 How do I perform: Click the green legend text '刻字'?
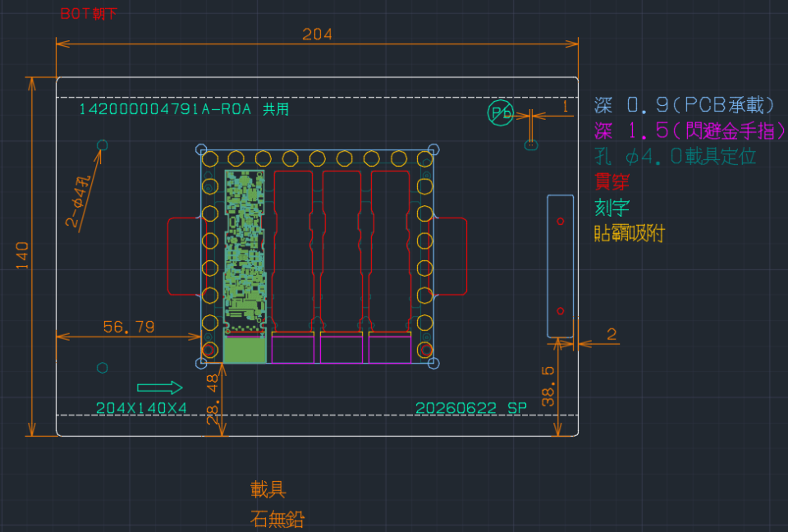click(612, 207)
